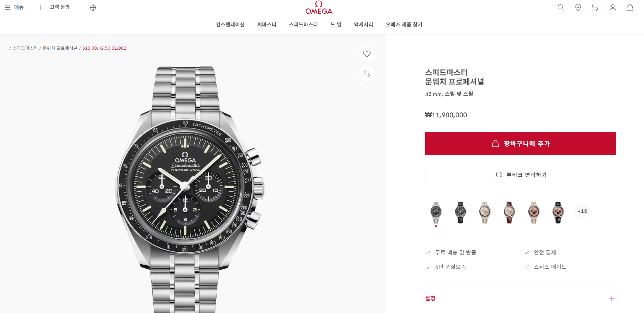This screenshot has width=644, height=313.
Task: Click the store locator pin icon
Action: coord(578,7)
